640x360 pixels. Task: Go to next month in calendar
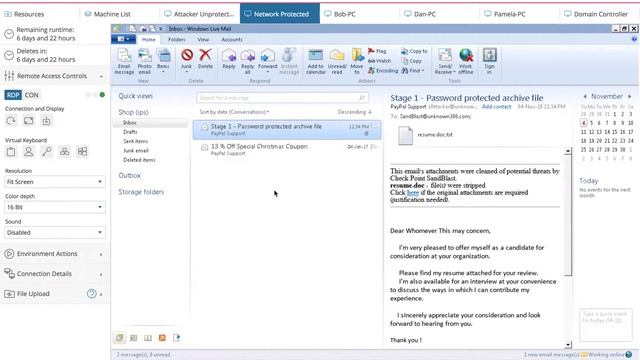629,96
